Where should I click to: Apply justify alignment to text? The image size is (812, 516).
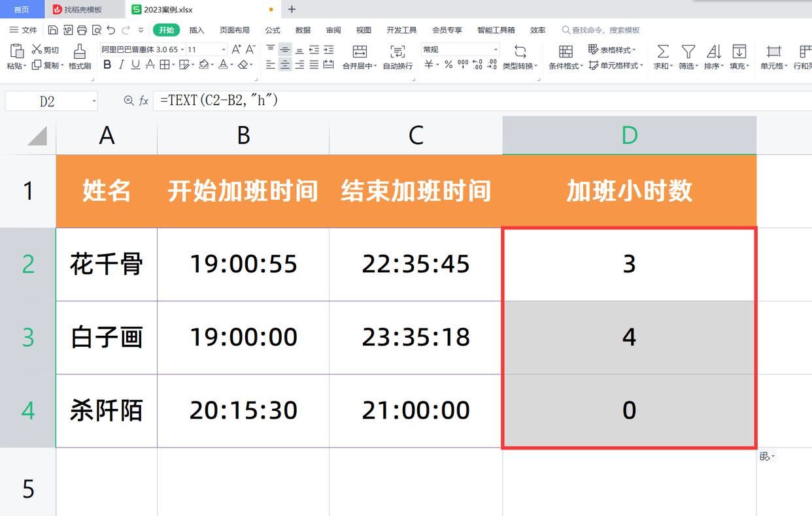point(314,64)
